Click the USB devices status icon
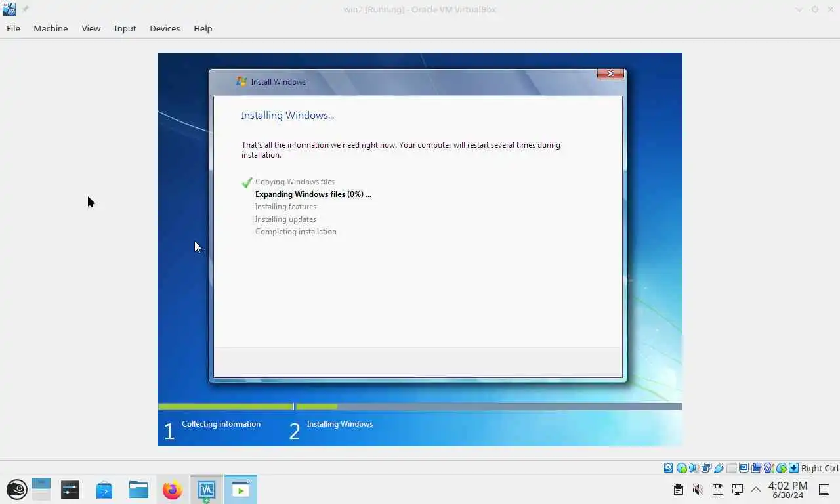This screenshot has height=504, width=840. pos(719,468)
